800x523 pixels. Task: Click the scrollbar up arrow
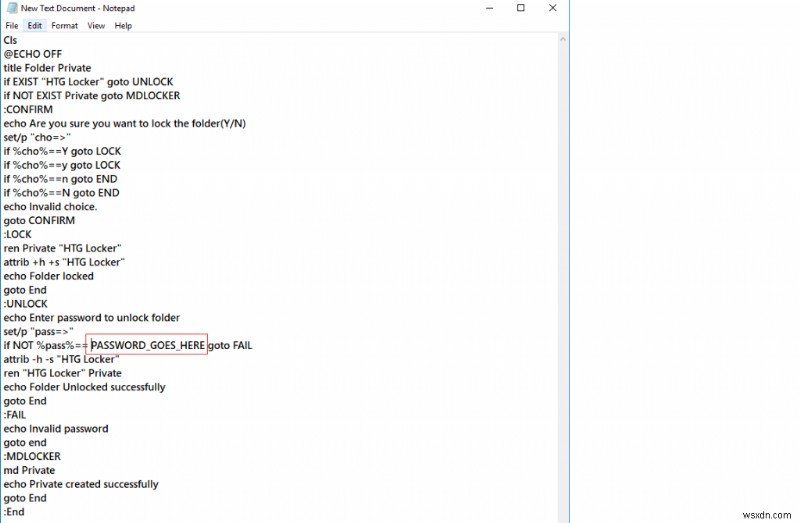tap(563, 40)
